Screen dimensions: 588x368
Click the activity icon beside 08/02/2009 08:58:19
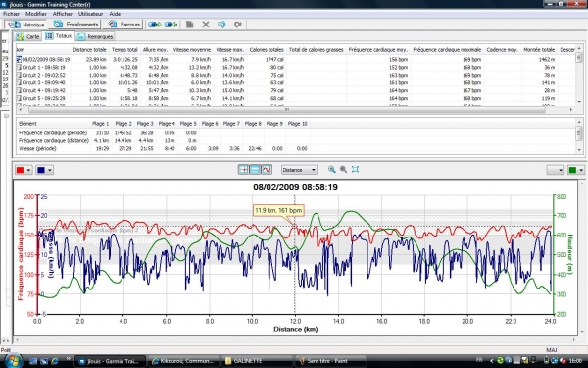19,59
